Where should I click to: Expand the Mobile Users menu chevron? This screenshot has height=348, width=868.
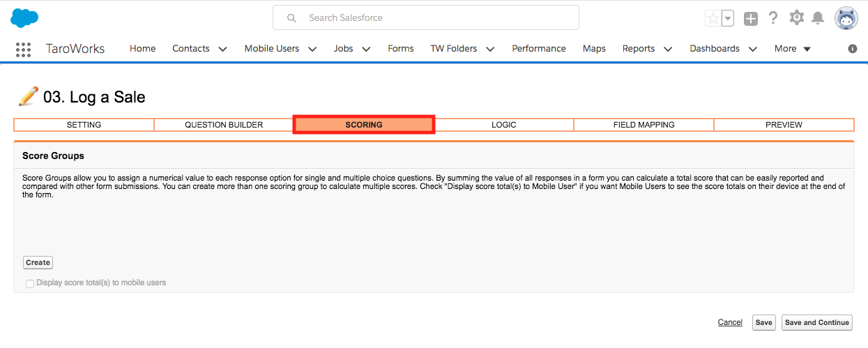[312, 49]
